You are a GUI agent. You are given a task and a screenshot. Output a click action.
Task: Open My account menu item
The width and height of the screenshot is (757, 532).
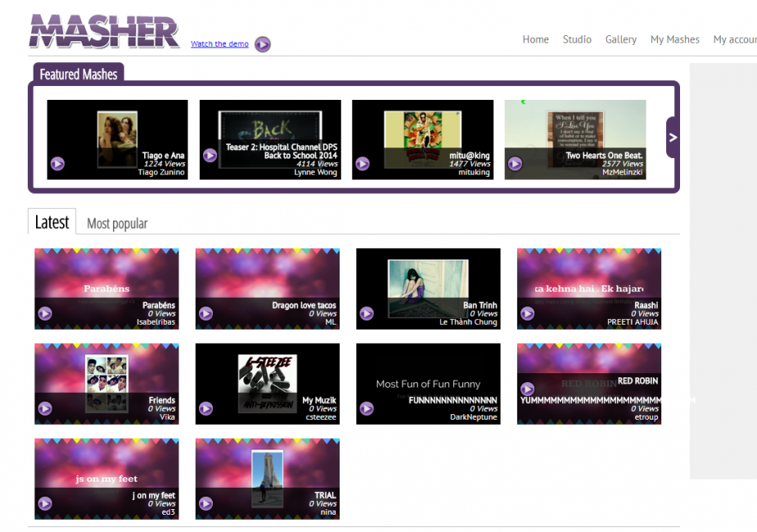(735, 39)
